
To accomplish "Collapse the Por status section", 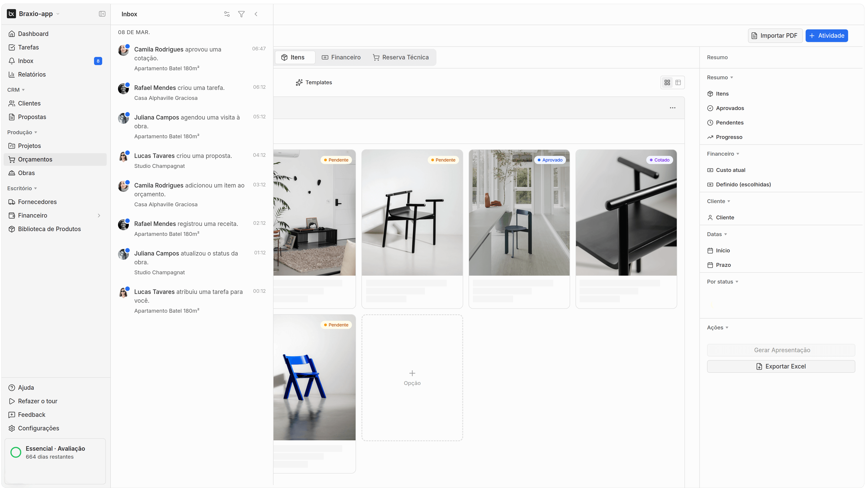I will [x=722, y=282].
